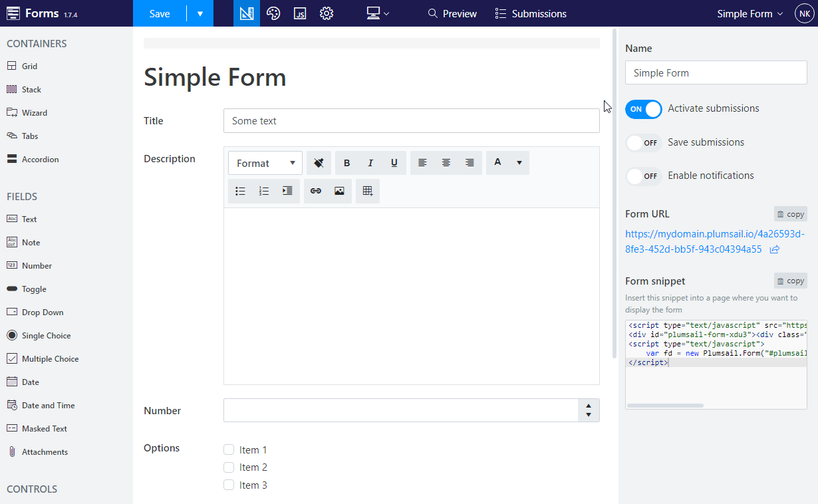
Task: Click the Forms logo icon
Action: coord(13,13)
